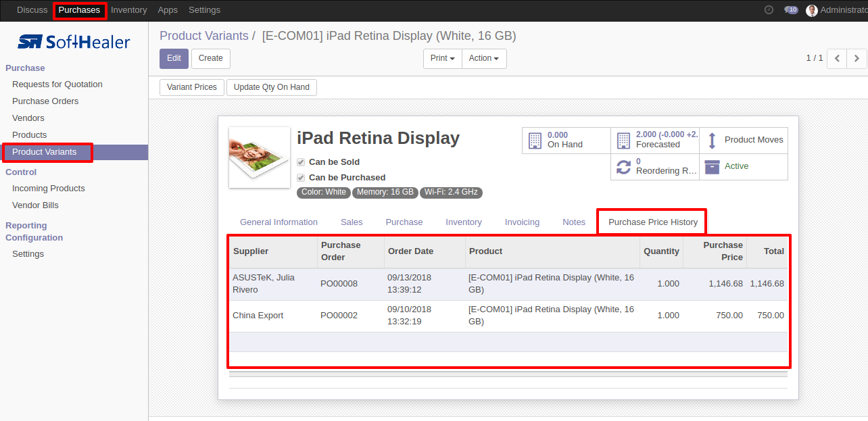Click the PO00002 purchase order cell
868x421 pixels.
tap(351, 316)
